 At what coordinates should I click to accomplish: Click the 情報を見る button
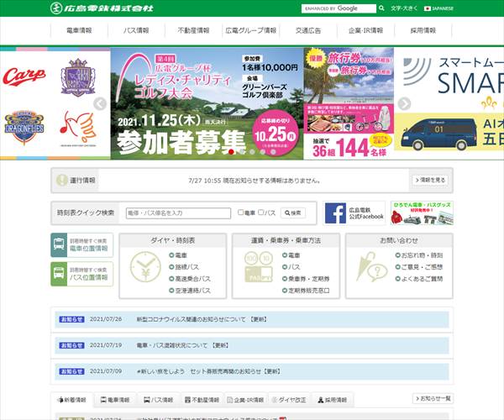430,180
